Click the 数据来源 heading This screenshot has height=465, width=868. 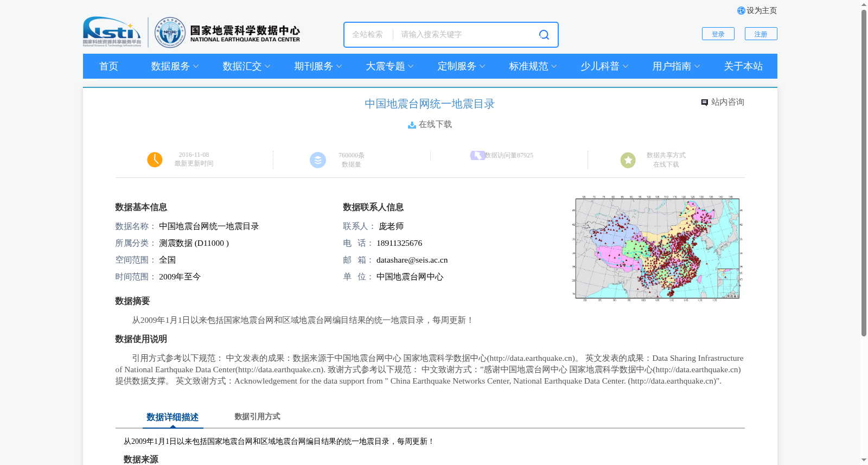[x=141, y=460]
